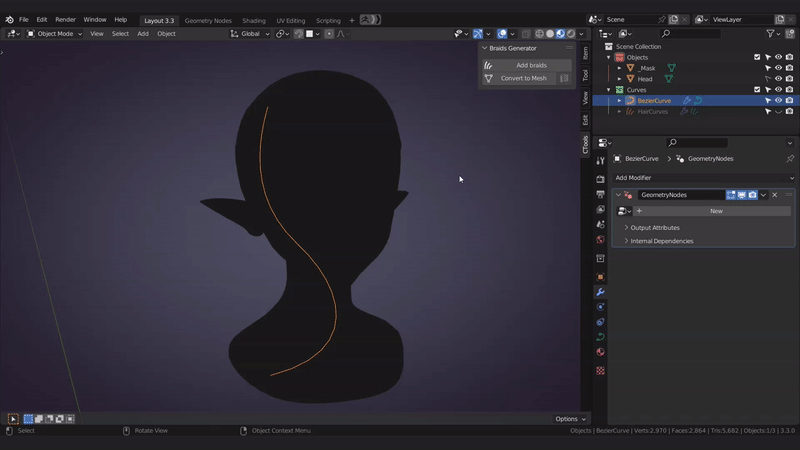Expand the Output Attributes panel
This screenshot has height=450, width=800.
click(655, 228)
